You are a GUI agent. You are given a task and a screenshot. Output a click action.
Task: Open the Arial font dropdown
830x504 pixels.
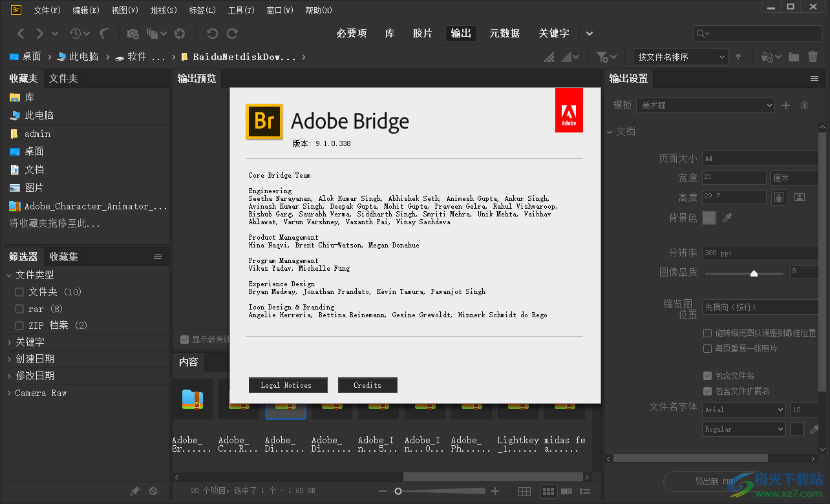click(744, 409)
